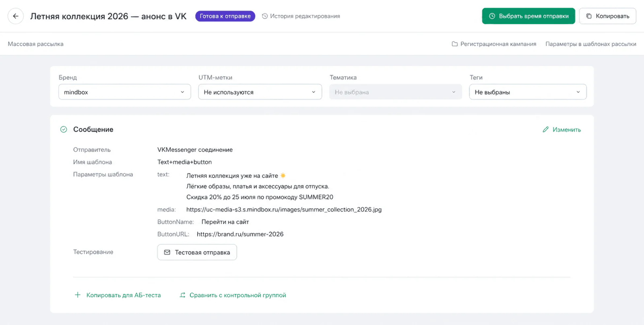Viewport: 644px width, 325px height.
Task: Click the campaign title Летняя коллекция 2026
Action: pyautogui.click(x=108, y=16)
